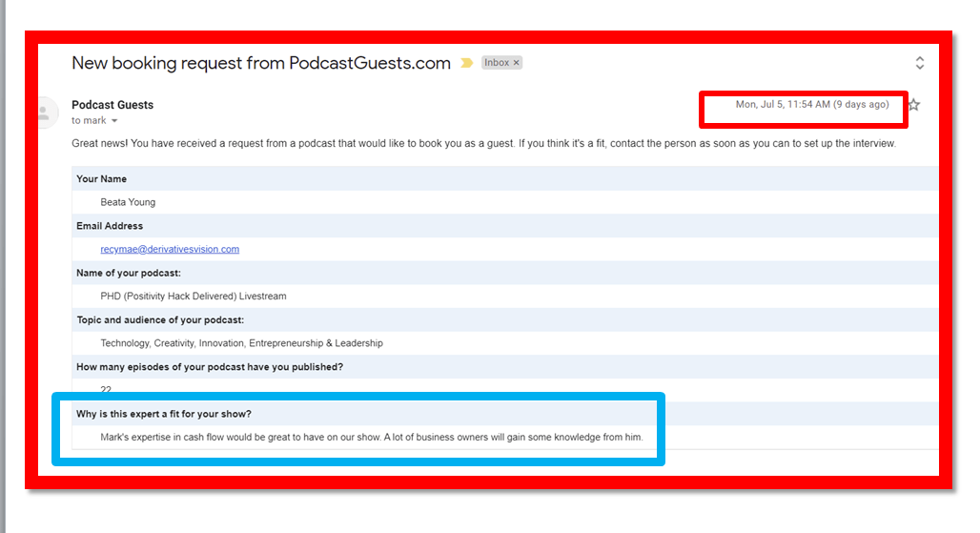The height and width of the screenshot is (533, 980).
Task: Click the name Beata Young
Action: pyautogui.click(x=128, y=202)
